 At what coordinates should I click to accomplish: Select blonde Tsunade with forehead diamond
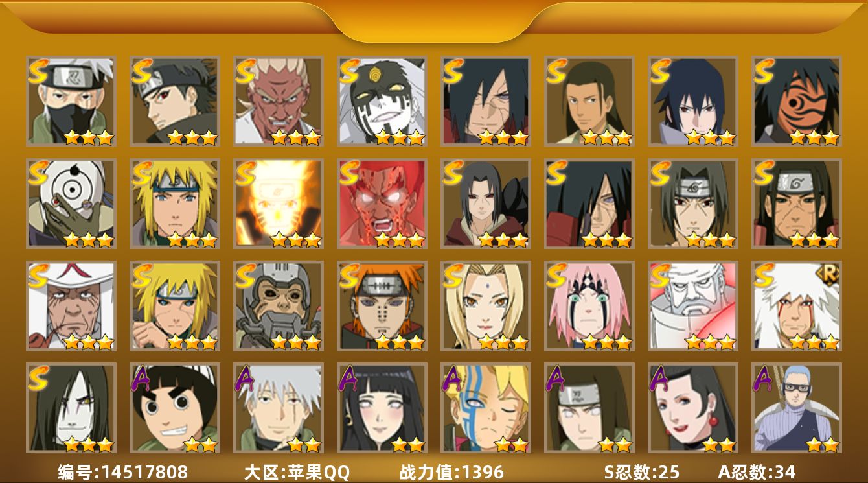coord(485,305)
